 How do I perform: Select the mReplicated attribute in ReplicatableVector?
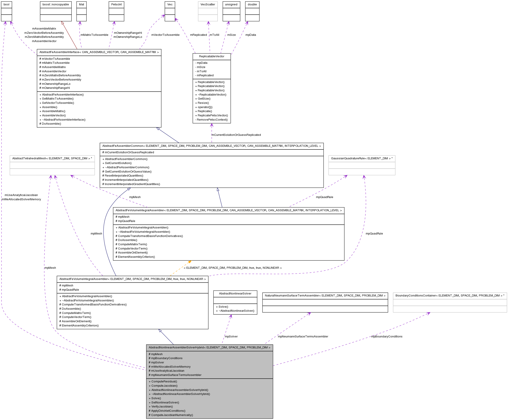point(204,75)
